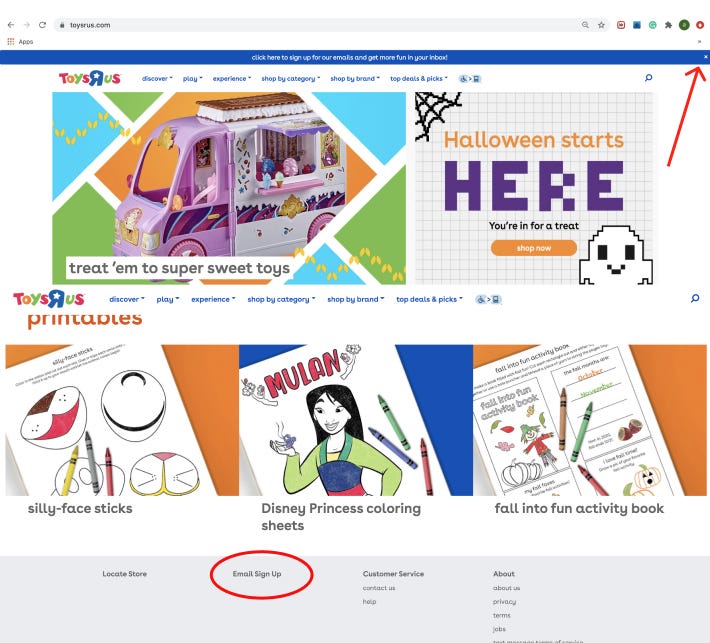Click the email sign-up blue banner text
Image resolution: width=710 pixels, height=643 pixels.
(x=350, y=58)
